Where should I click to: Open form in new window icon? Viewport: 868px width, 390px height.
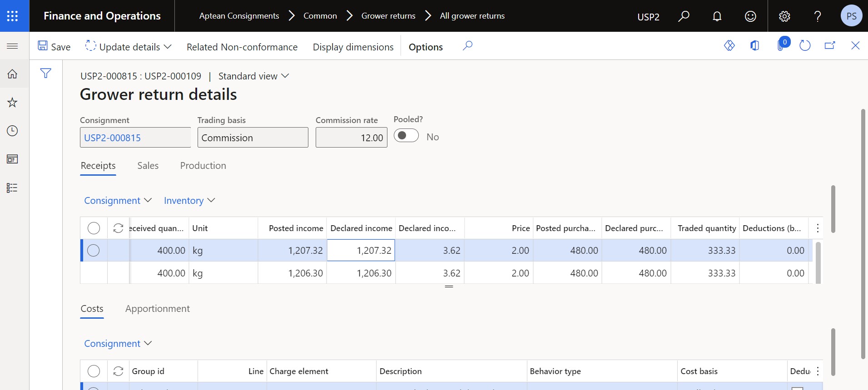830,45
